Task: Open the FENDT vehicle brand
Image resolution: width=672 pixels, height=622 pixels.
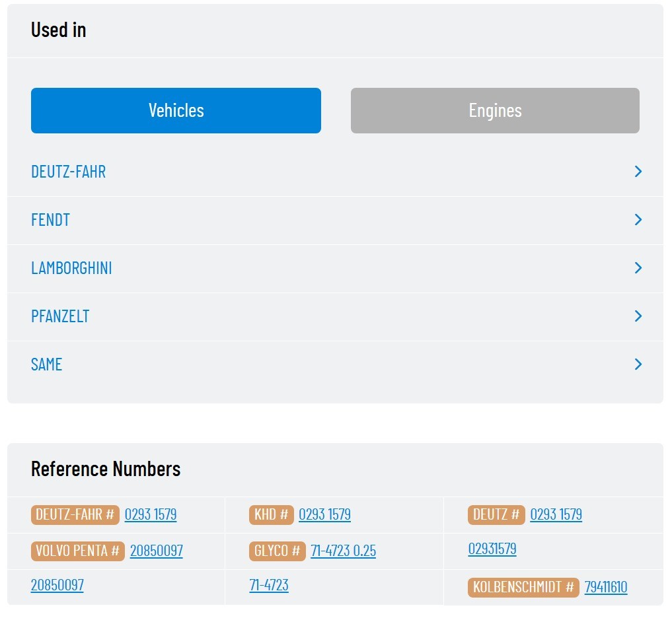Action: [51, 220]
